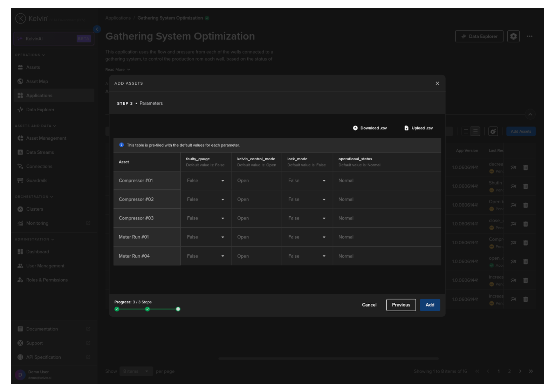Collapse the sidebar with the arrow icon
Image resolution: width=555 pixels, height=392 pixels.
(x=97, y=29)
